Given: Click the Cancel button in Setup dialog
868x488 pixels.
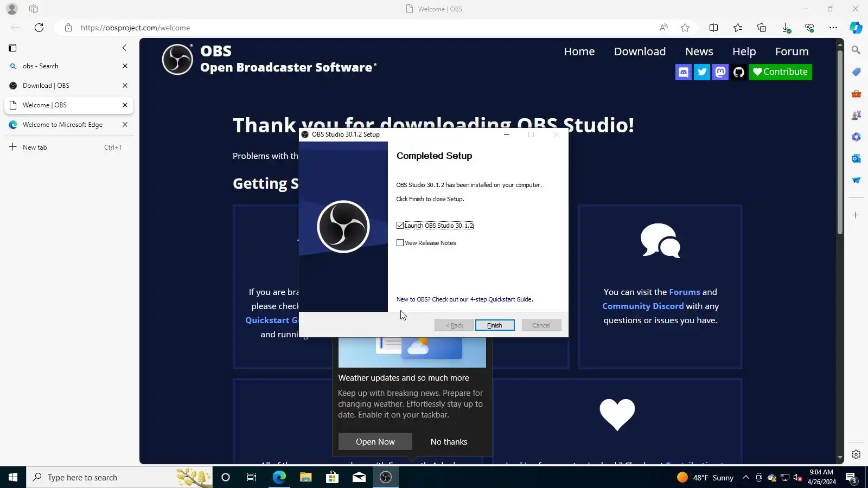Looking at the screenshot, I should (x=541, y=325).
